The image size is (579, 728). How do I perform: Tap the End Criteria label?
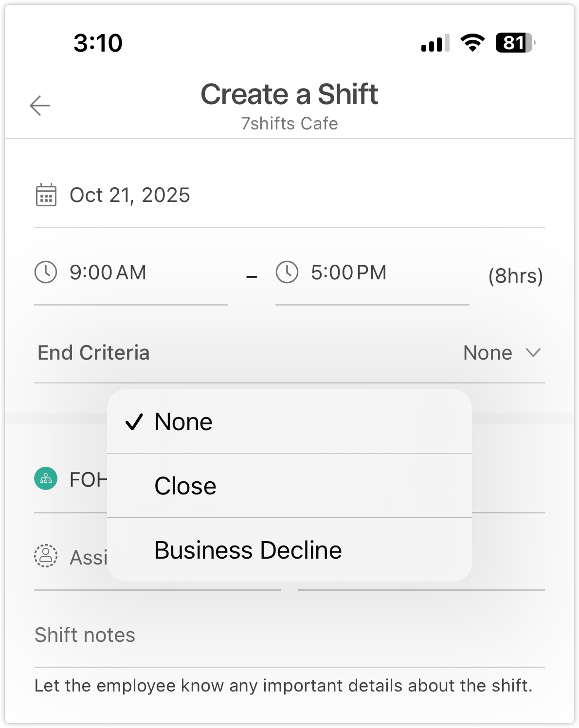93,353
